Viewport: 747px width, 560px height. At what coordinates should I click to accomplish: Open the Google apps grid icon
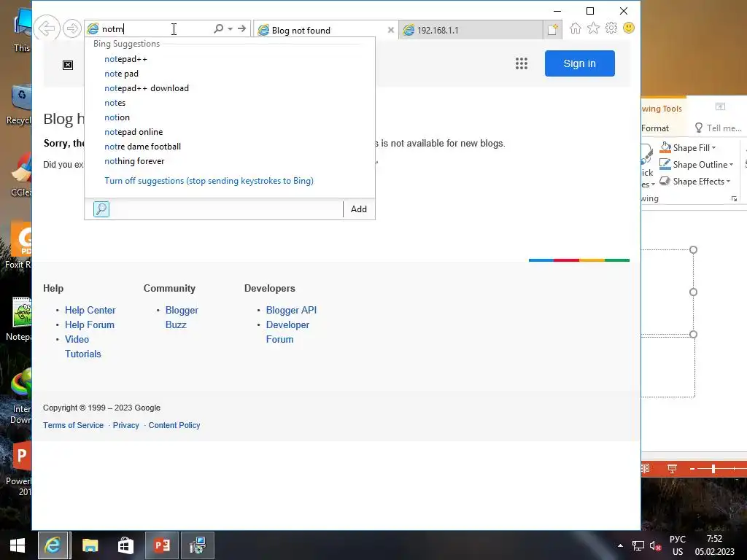tap(521, 63)
